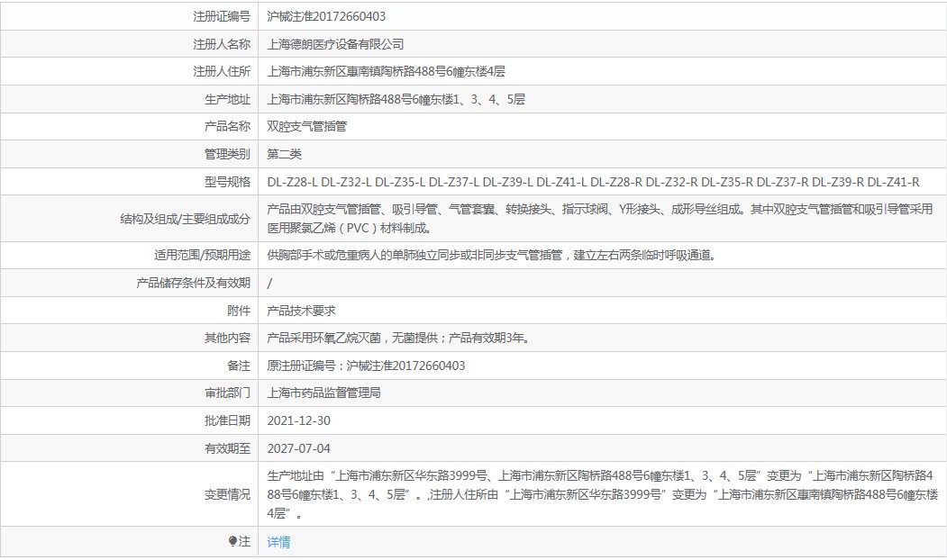Open the 详情 link
Image resolution: width=947 pixels, height=560 pixels.
point(278,542)
